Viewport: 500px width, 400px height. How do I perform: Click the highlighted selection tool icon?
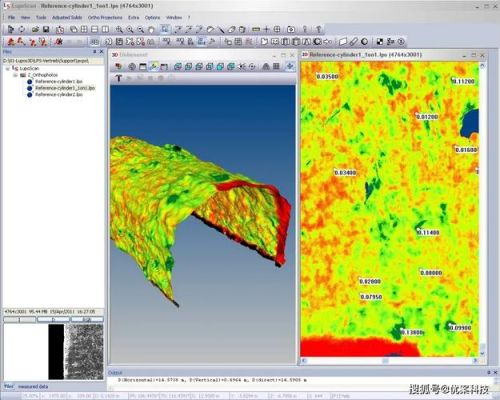(164, 29)
